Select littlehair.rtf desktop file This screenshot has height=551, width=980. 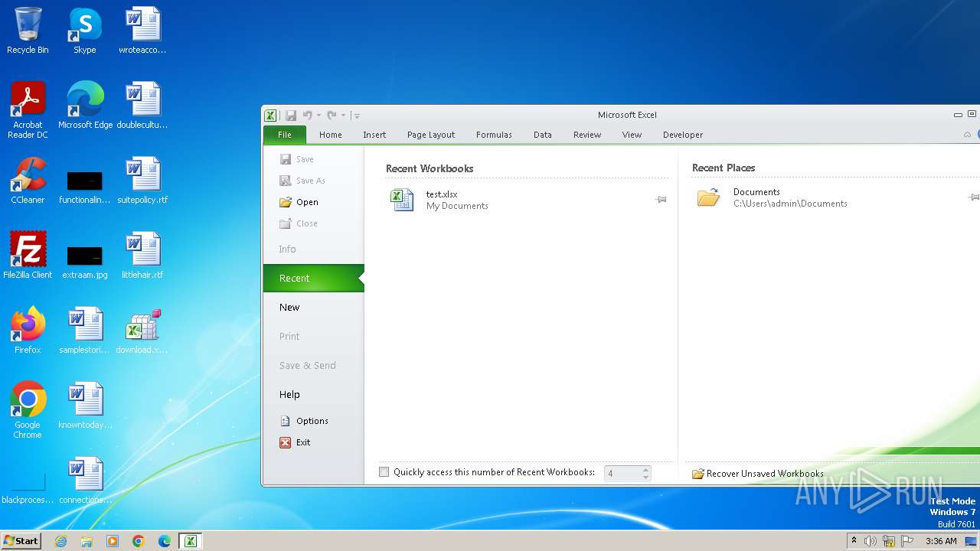coord(142,256)
